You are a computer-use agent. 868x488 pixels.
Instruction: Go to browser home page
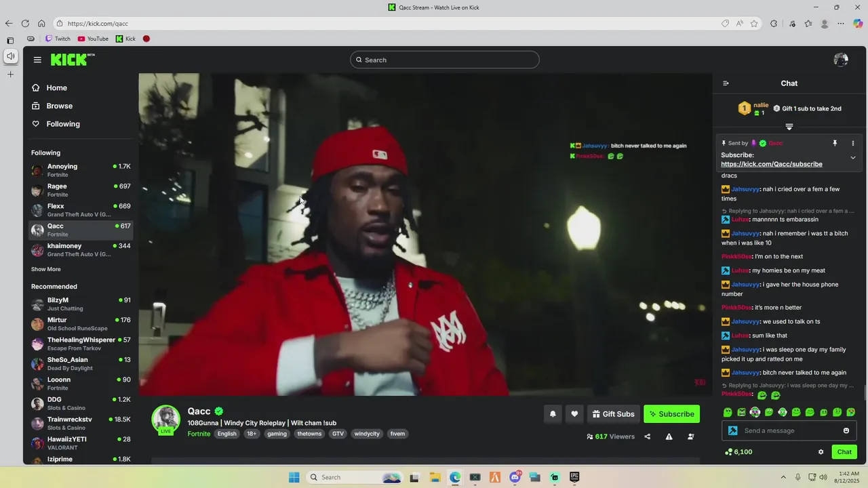(41, 24)
